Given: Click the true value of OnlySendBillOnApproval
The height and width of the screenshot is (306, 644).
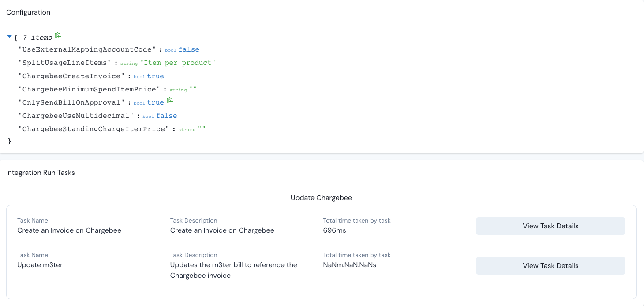Looking at the screenshot, I should [156, 102].
